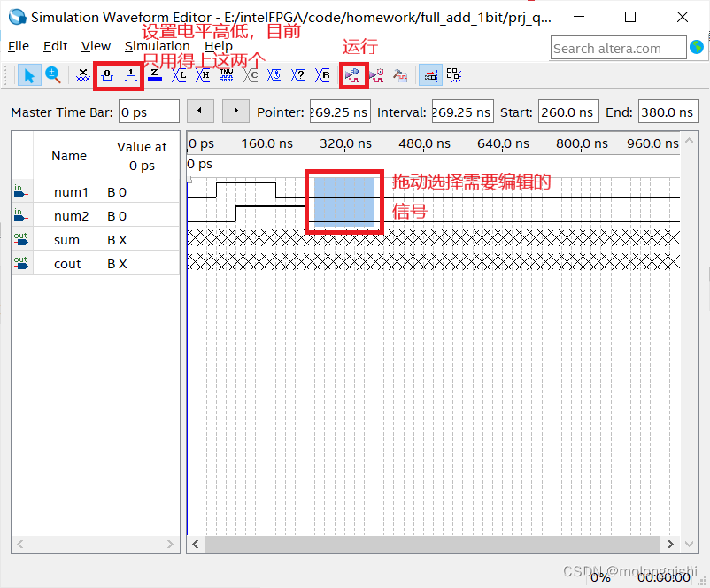Apply Weak Low (L) value
Screen dimensions: 710x588
179,75
